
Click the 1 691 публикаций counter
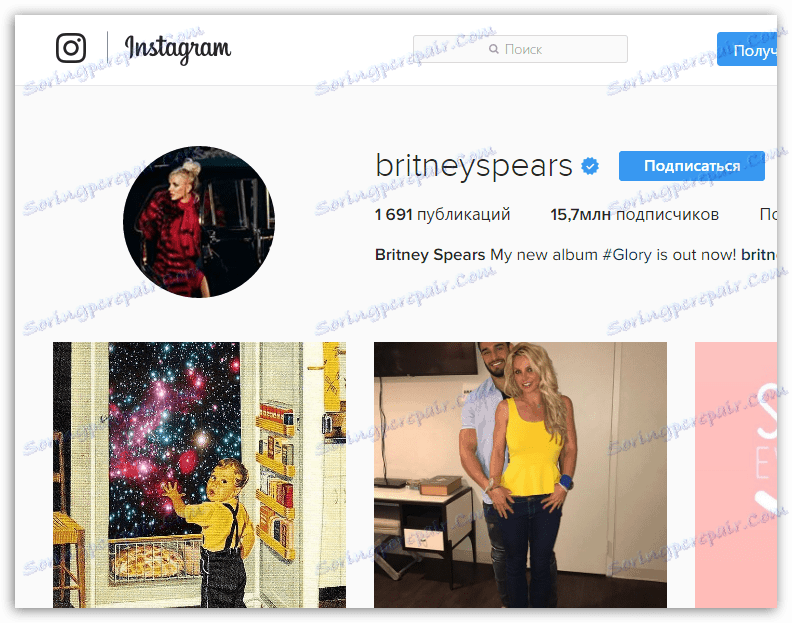point(442,214)
